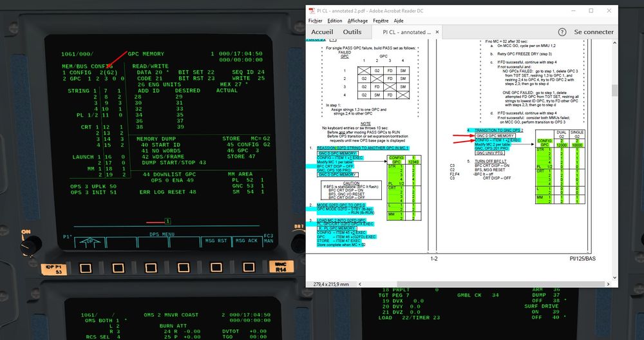
Task: Click the help question mark icon
Action: coord(562,32)
